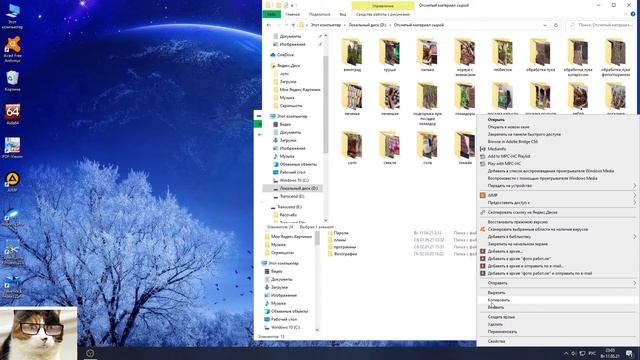This screenshot has width=640, height=360.
Task: Choose Вырезать in the context menu
Action: click(x=557, y=293)
